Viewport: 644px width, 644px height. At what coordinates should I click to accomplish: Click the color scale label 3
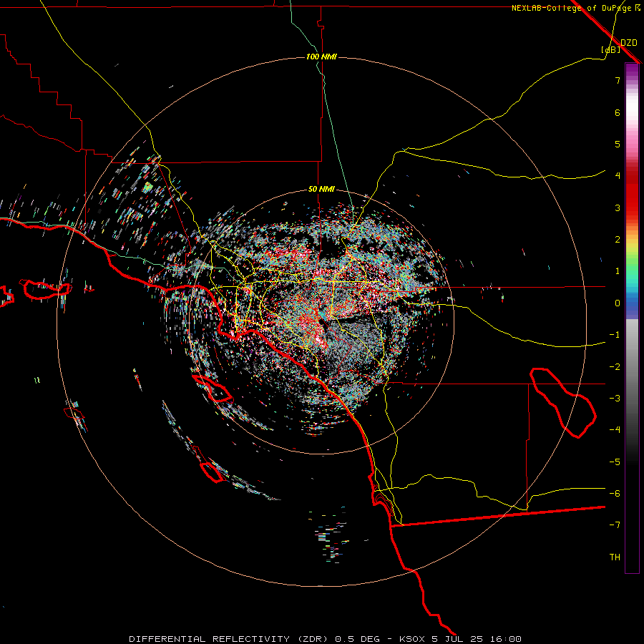618,208
